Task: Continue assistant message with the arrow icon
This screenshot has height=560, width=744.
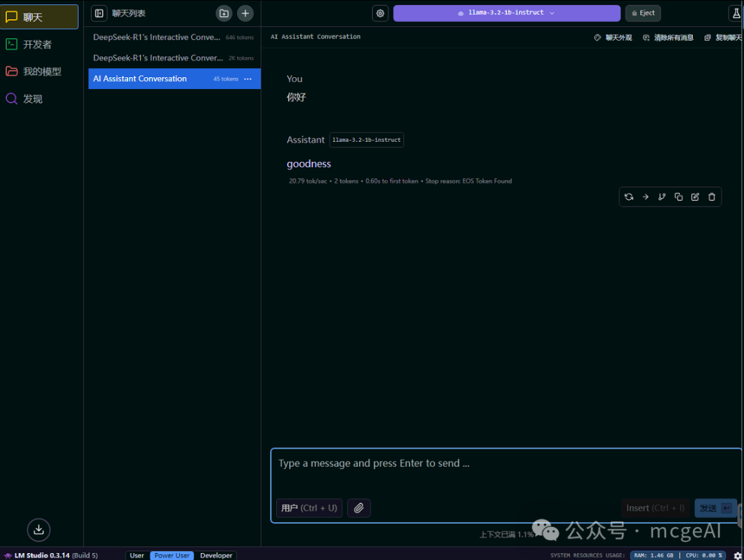Action: [x=645, y=197]
